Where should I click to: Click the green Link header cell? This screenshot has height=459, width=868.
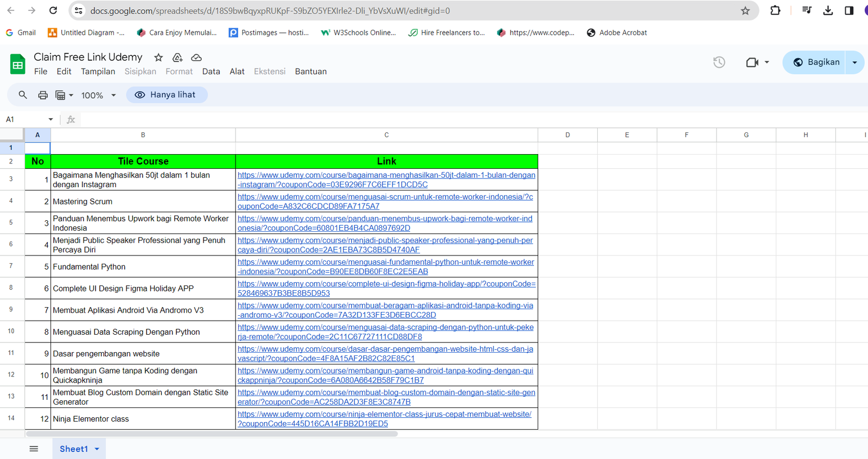click(x=387, y=161)
